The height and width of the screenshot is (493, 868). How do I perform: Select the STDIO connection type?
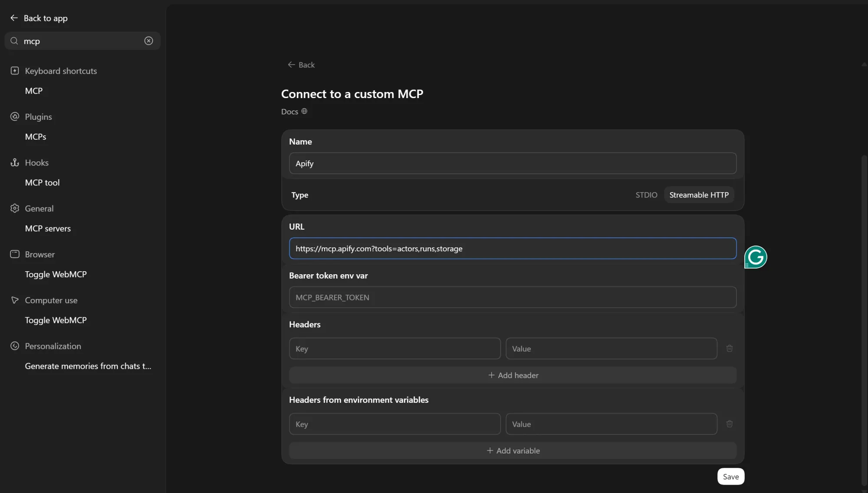646,195
